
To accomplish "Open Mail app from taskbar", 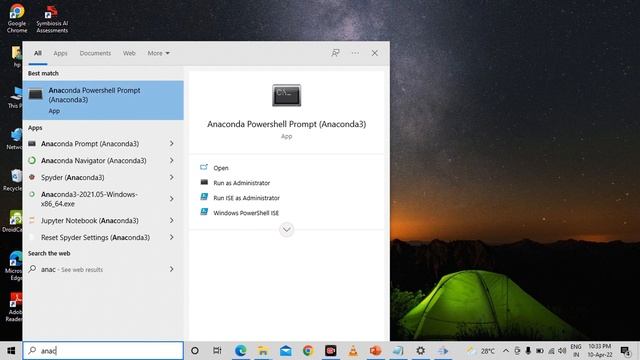I will (x=286, y=351).
